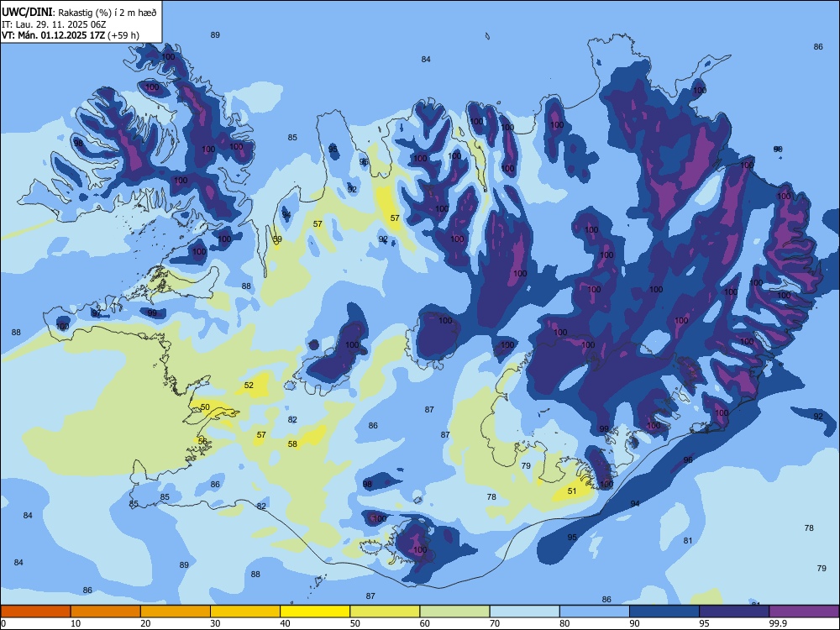The height and width of the screenshot is (630, 840).
Task: Click the legend label '99.9'
Action: pos(778,623)
